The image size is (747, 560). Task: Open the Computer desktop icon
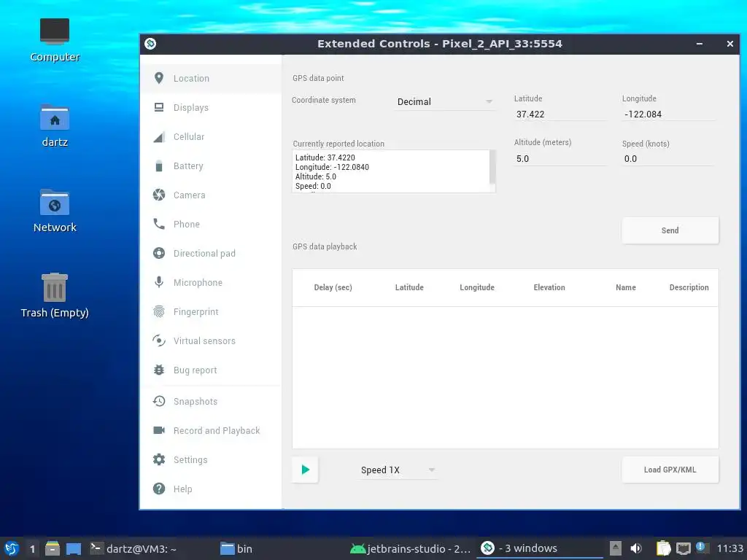pyautogui.click(x=55, y=40)
